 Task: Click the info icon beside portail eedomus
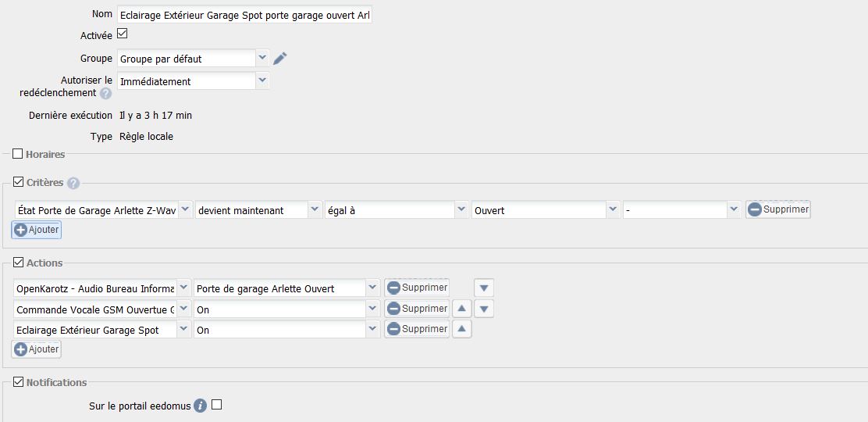201,406
